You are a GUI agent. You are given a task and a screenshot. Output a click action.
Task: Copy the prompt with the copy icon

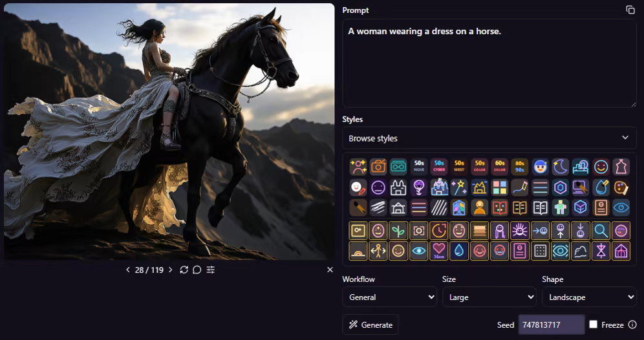(x=630, y=10)
